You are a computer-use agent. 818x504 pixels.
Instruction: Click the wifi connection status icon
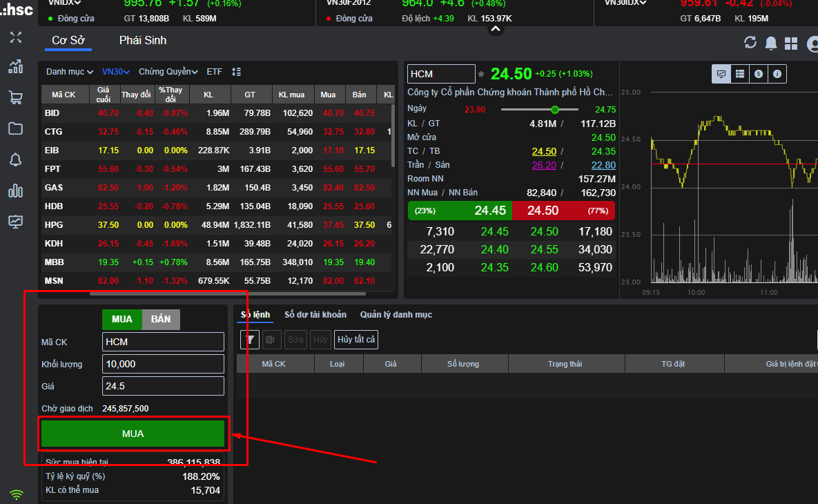(x=17, y=494)
